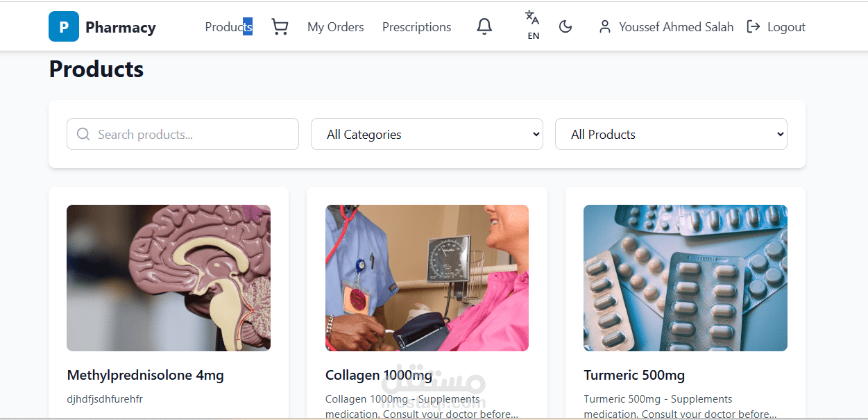Viewport: 868px width, 420px height.
Task: Open the shopping cart icon
Action: pyautogui.click(x=280, y=27)
